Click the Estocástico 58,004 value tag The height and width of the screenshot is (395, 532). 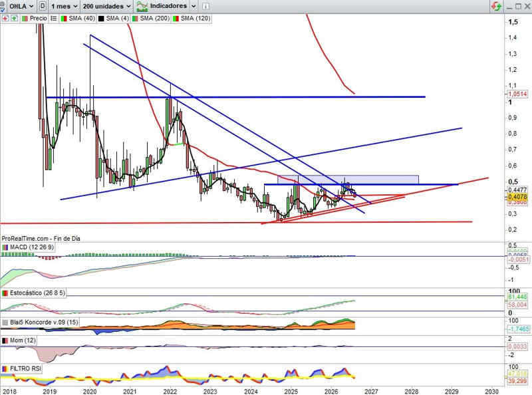pos(517,305)
